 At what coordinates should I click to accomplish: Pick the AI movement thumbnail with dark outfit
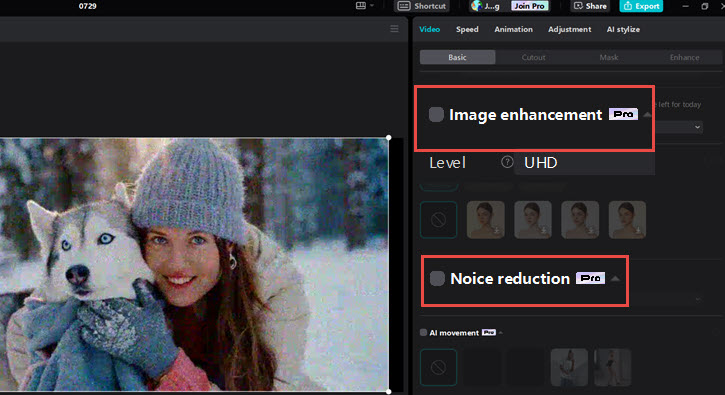tap(612, 367)
